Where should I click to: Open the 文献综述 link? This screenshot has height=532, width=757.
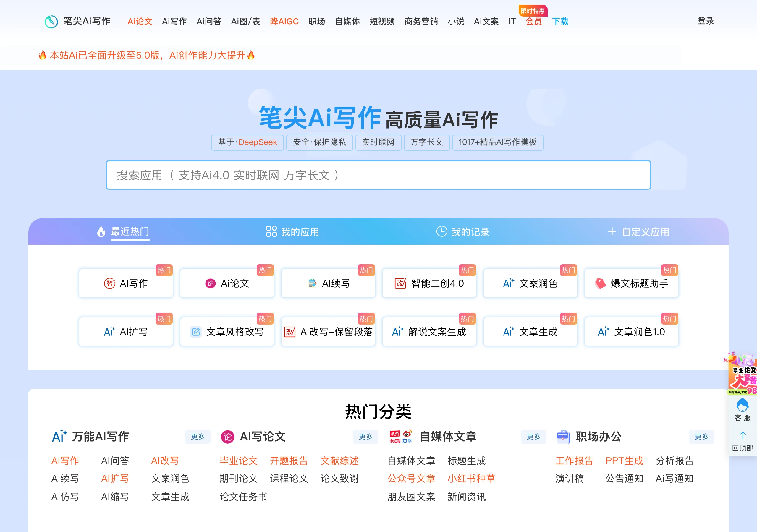[339, 460]
